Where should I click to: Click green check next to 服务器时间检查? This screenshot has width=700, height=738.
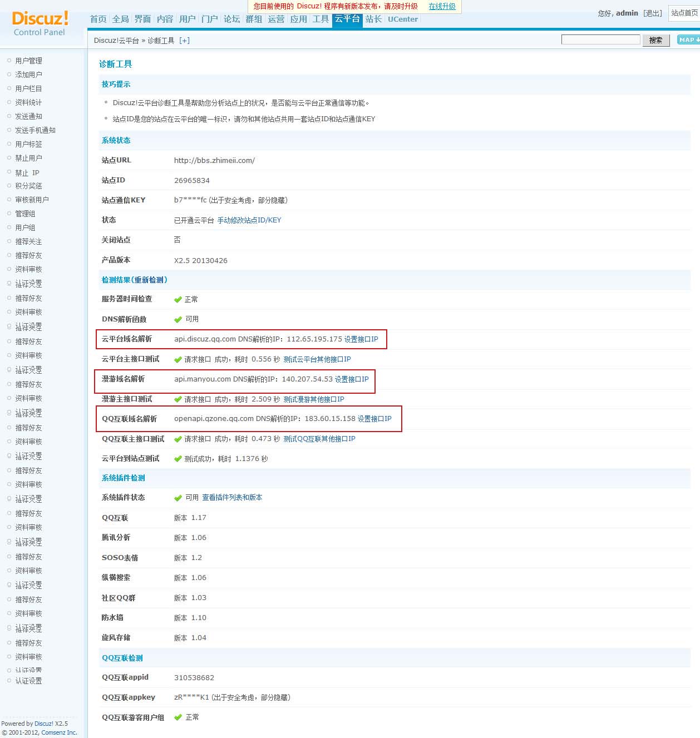point(178,299)
